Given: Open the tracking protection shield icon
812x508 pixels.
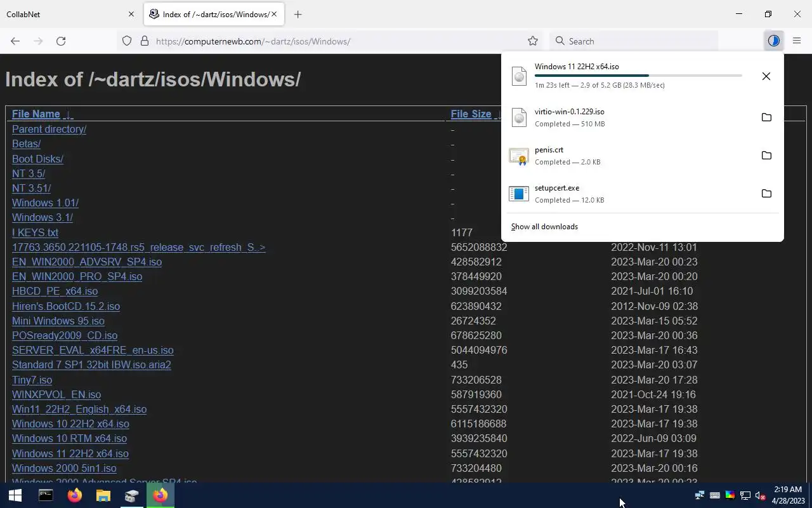Looking at the screenshot, I should tap(127, 41).
